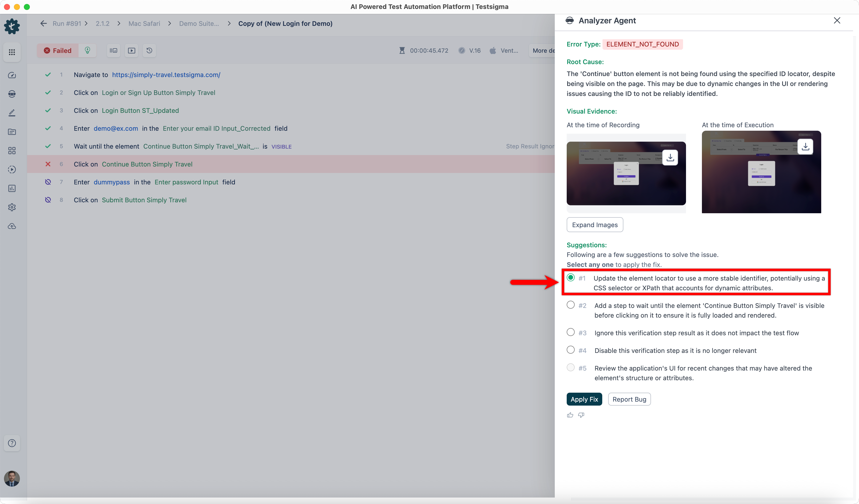Click the thumbs down feedback icon
This screenshot has height=504, width=859.
point(581,415)
